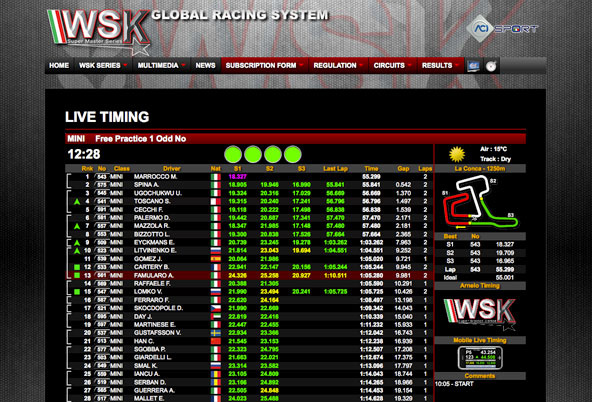Click the Swedish flag in Gustafsson V. row
Viewport: 592px width, 402px height.
pos(216,333)
